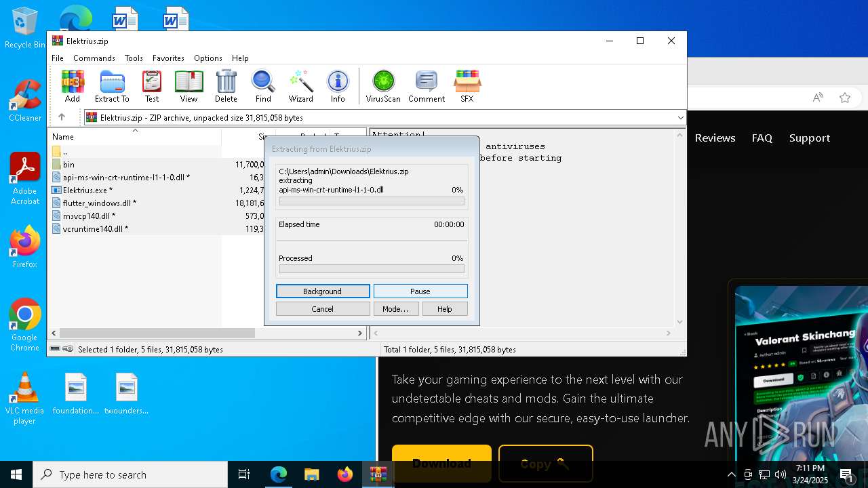The width and height of the screenshot is (868, 488).
Task: Click the WinRAR taskbar icon
Action: pyautogui.click(x=378, y=474)
